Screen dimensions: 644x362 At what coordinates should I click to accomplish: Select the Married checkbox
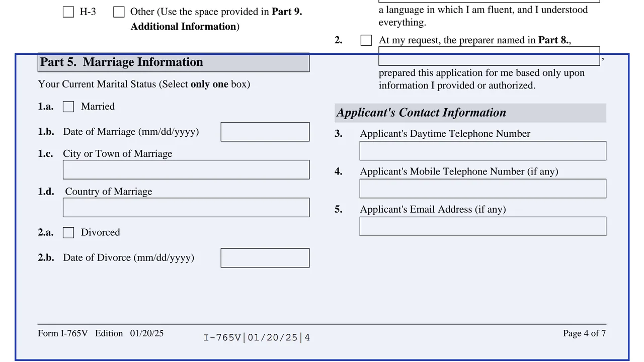pyautogui.click(x=68, y=107)
